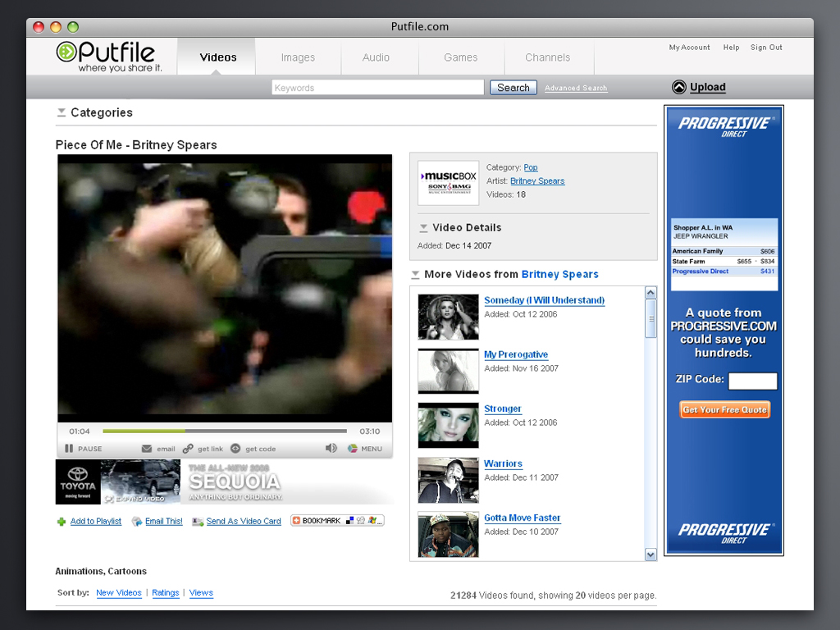Collapse More Videos from Britney Spears
This screenshot has width=840, height=630.
(x=416, y=275)
